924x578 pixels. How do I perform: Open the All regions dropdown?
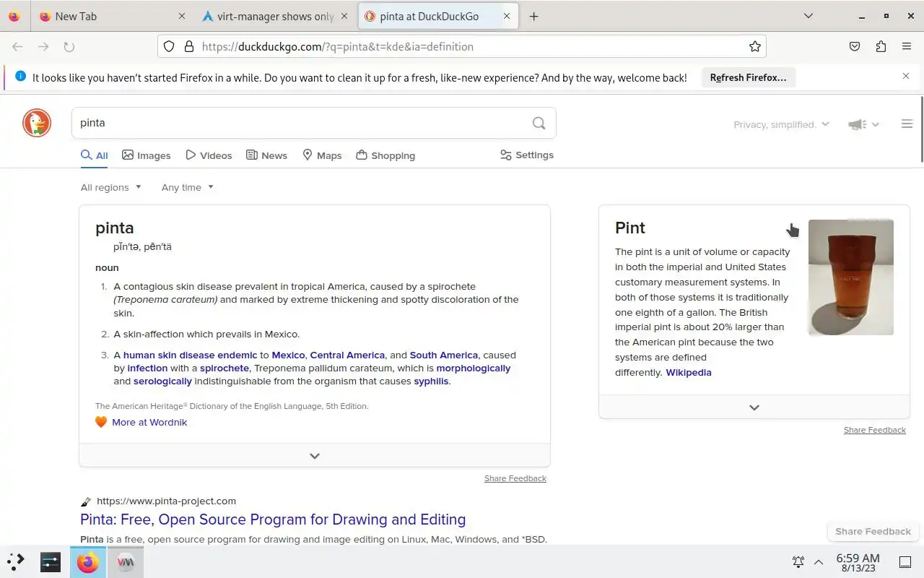click(x=111, y=187)
